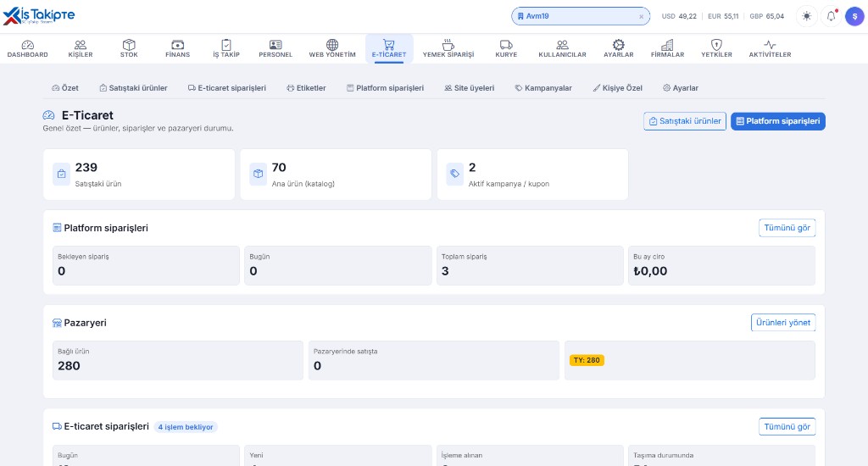This screenshot has width=868, height=466.
Task: Click the Pazaryeri section heading
Action: tap(79, 323)
